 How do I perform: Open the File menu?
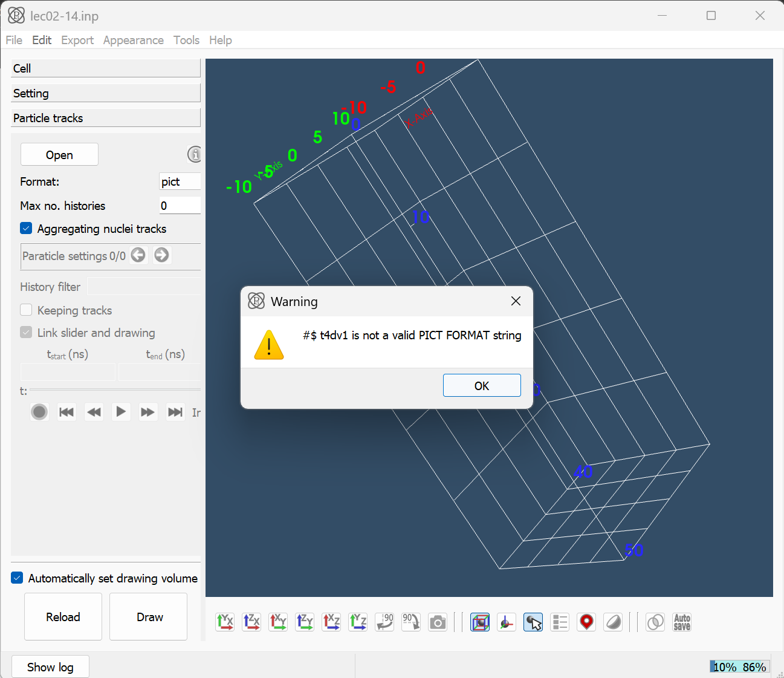pyautogui.click(x=14, y=40)
